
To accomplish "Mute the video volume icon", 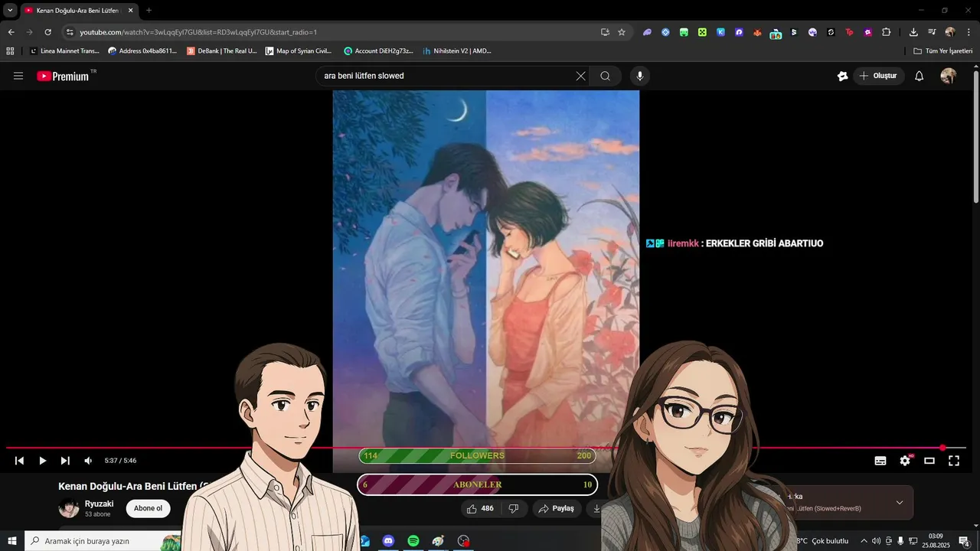I will pyautogui.click(x=88, y=461).
